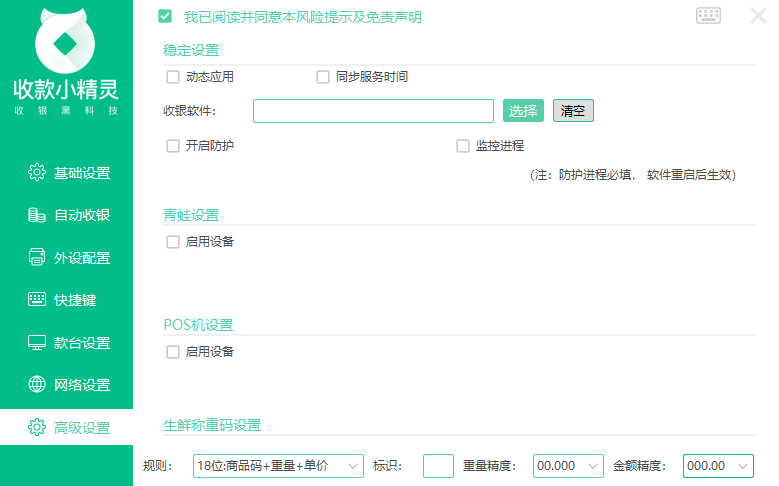
Task: Click the monitor icon for 款台设置
Action: [x=37, y=343]
